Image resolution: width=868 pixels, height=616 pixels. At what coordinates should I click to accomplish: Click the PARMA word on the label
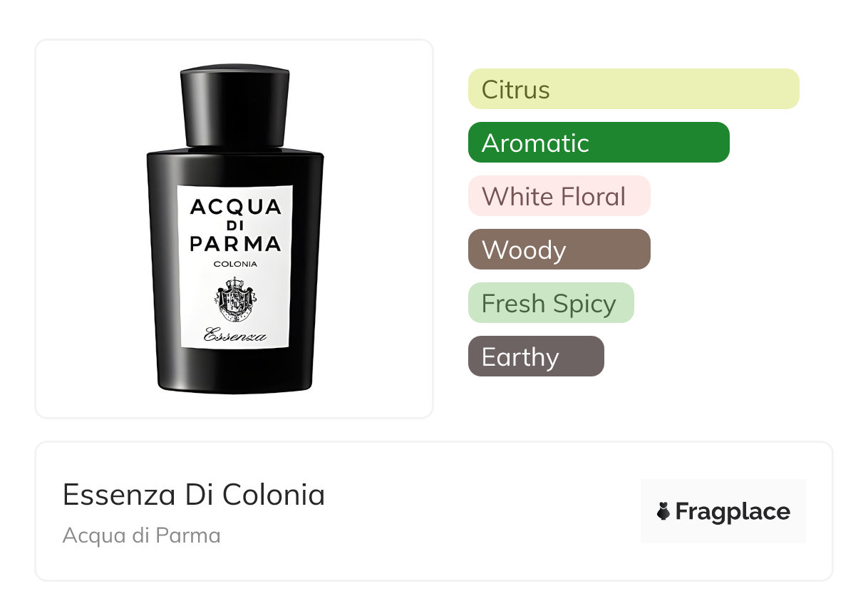(x=236, y=244)
